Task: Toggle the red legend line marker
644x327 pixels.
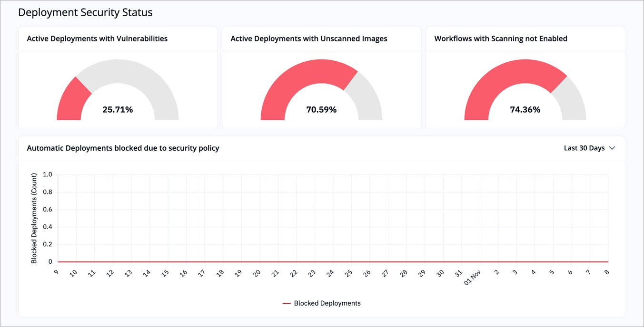Action: click(x=287, y=303)
